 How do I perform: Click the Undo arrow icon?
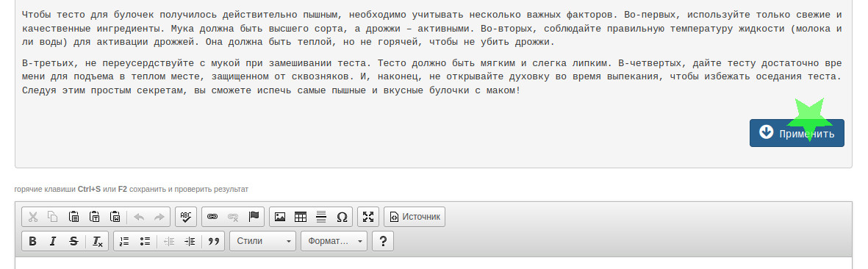pyautogui.click(x=139, y=217)
